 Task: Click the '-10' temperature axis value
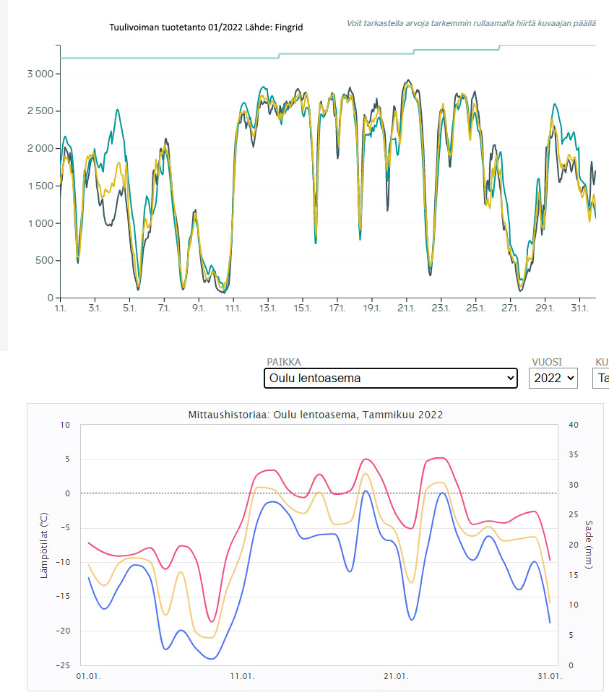click(63, 562)
